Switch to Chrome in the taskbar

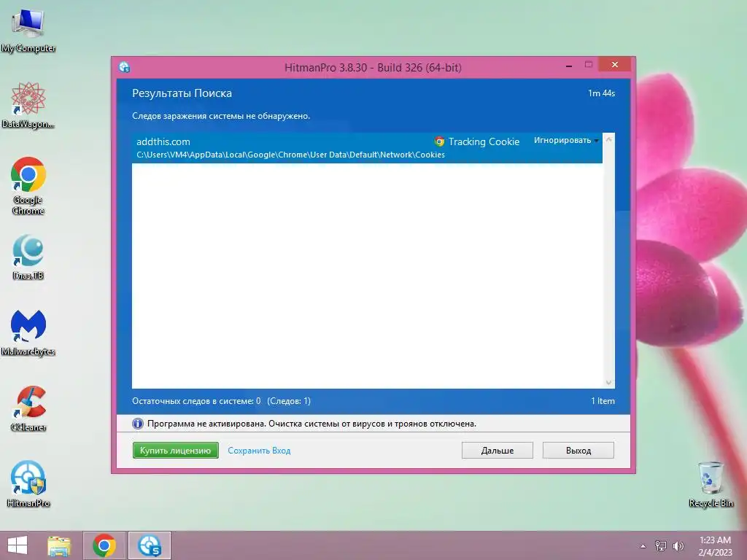point(104,545)
